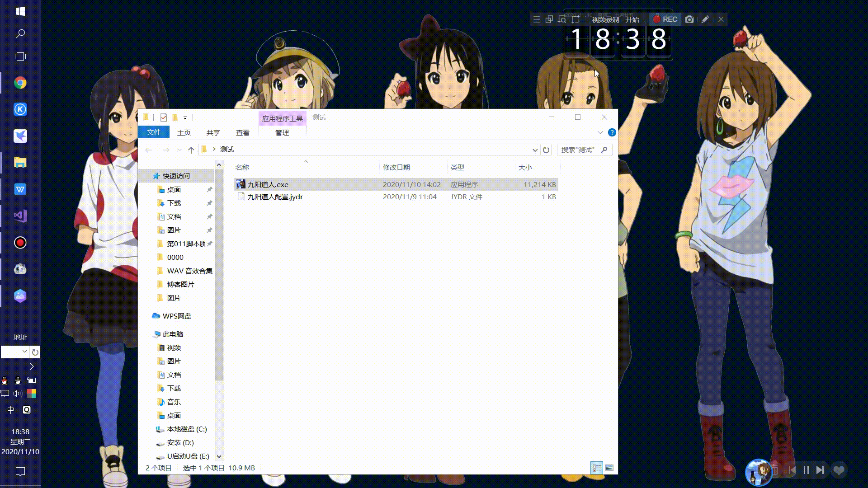This screenshot has width=868, height=488.
Task: Open the 文件 ribbon tab
Action: tap(154, 132)
